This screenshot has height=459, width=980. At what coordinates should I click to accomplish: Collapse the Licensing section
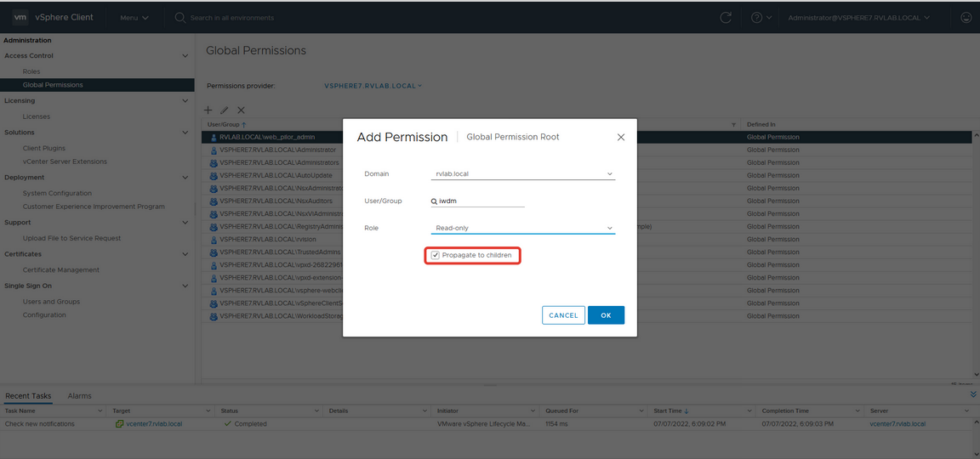coord(185,100)
